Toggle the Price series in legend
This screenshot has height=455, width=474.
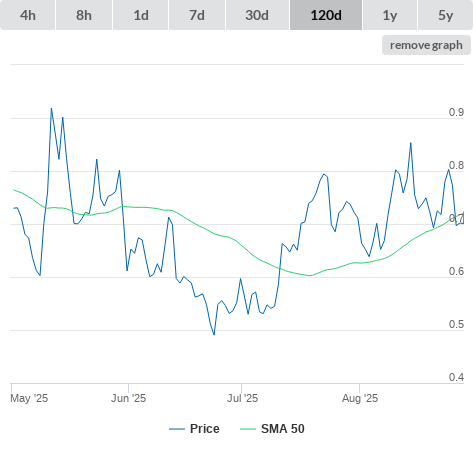click(205, 429)
